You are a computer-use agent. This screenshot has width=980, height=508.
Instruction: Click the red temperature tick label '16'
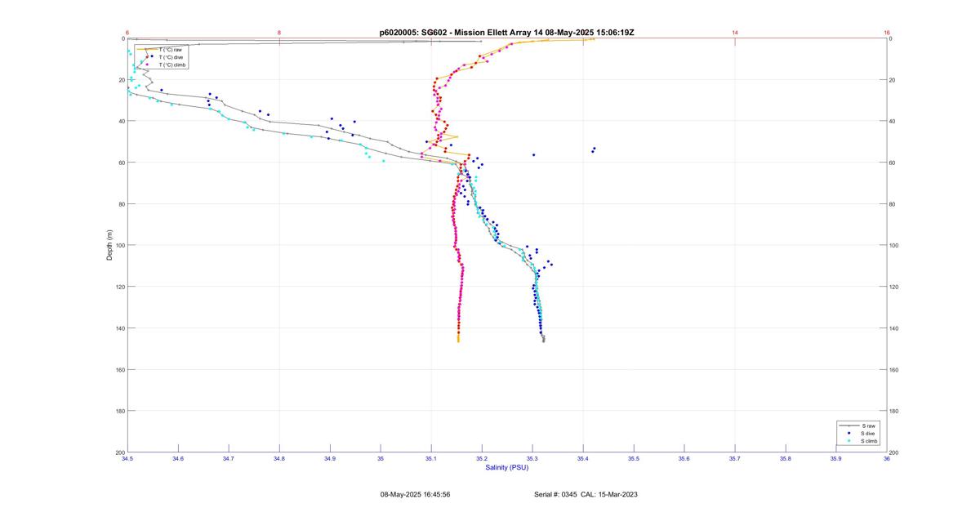point(887,33)
